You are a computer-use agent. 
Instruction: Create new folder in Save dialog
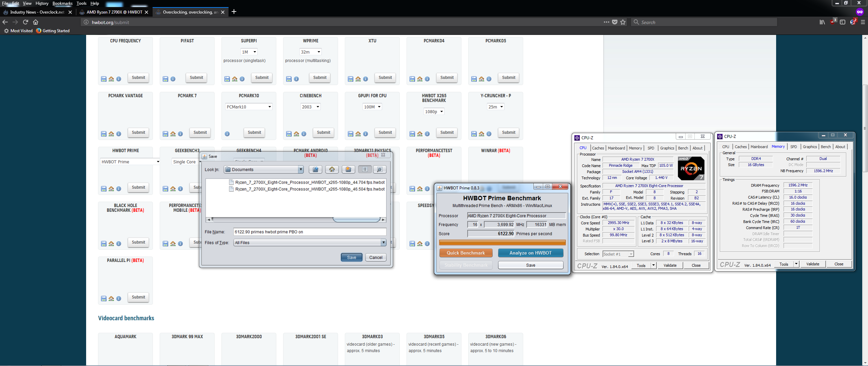(x=348, y=169)
